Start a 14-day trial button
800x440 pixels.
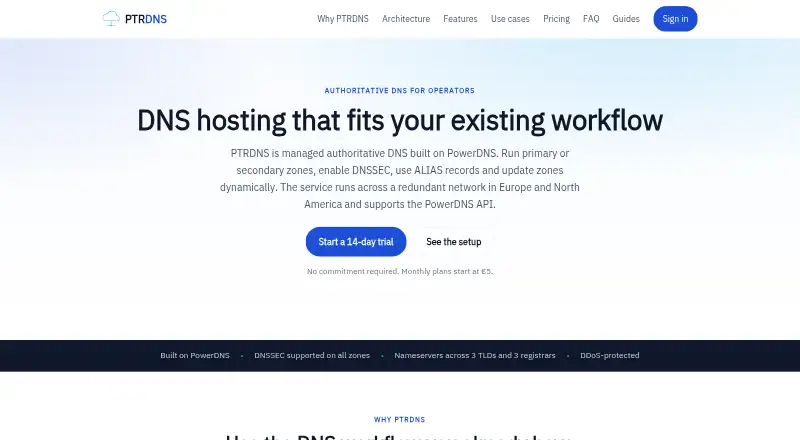click(x=356, y=241)
